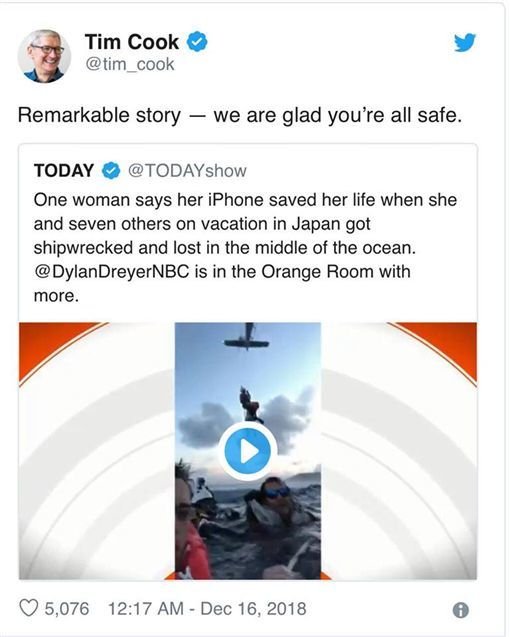Click Tim Cook's profile avatar
The width and height of the screenshot is (510, 637).
click(44, 56)
